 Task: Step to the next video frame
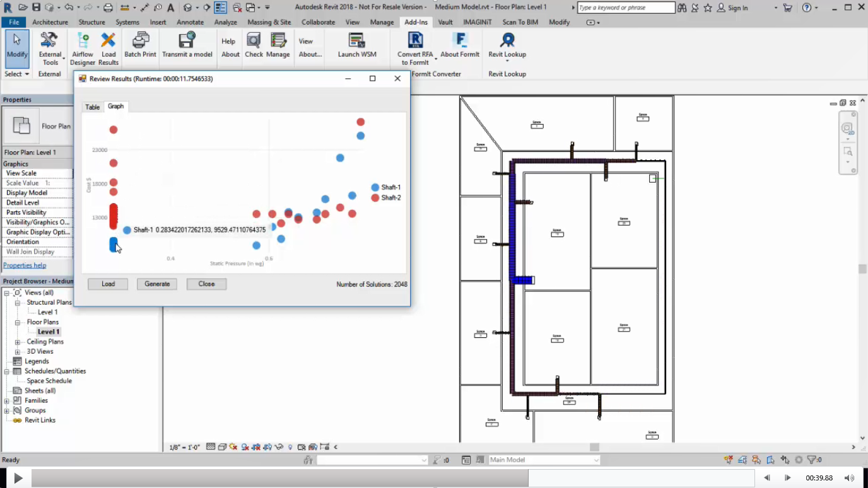pyautogui.click(x=787, y=478)
